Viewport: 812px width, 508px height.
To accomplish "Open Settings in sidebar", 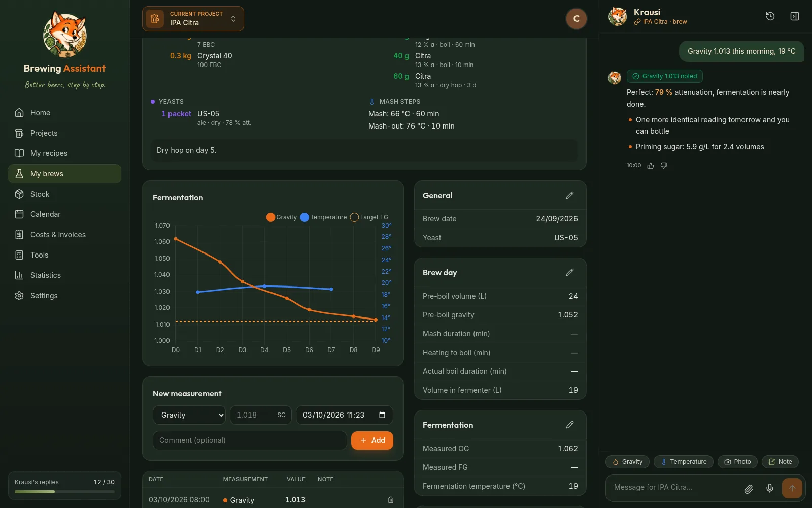I will coord(65,296).
